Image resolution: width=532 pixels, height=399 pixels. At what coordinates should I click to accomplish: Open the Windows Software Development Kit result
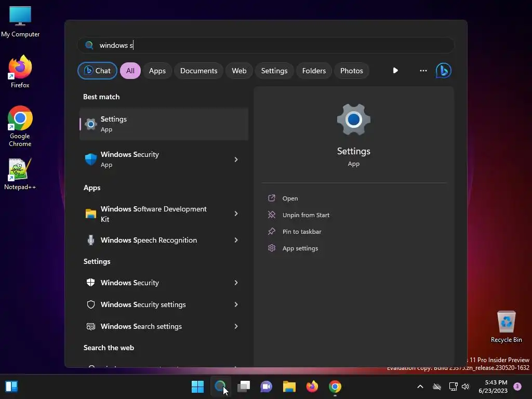[x=164, y=214]
